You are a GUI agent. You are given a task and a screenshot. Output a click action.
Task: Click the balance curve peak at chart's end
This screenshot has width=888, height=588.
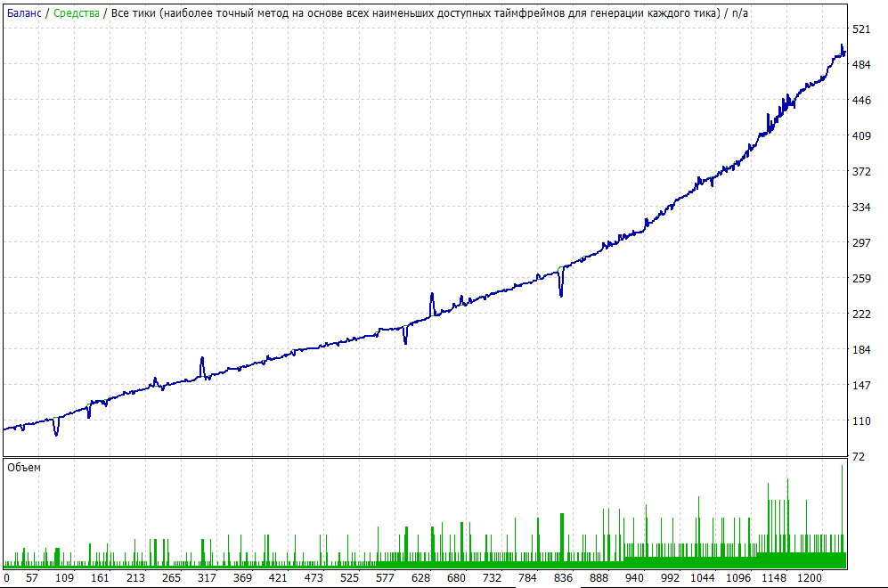[842, 48]
